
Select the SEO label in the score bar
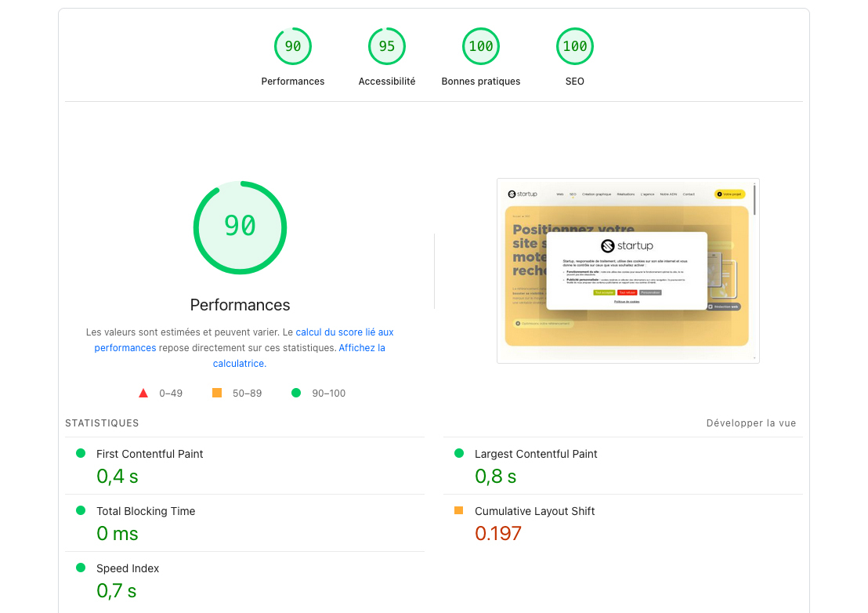point(575,81)
